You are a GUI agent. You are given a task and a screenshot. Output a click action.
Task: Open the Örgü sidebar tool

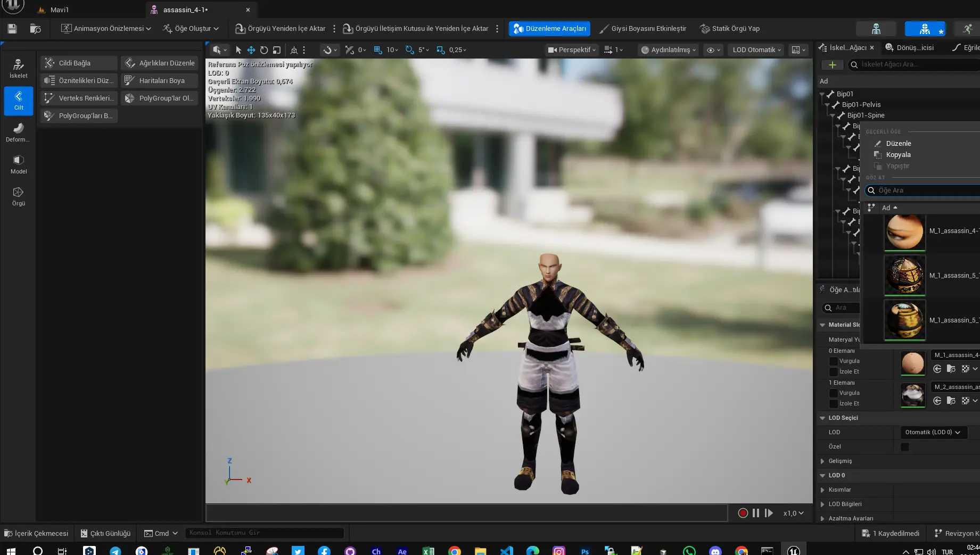18,196
